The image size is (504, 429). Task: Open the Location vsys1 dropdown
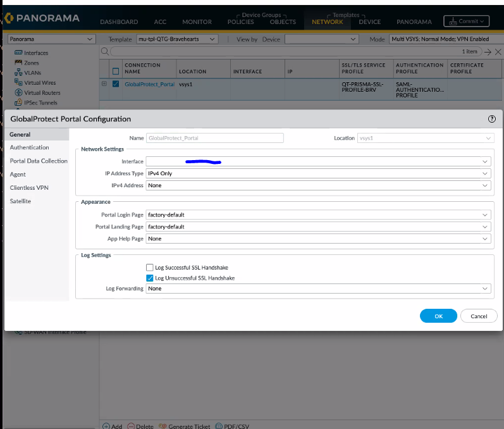click(x=426, y=138)
